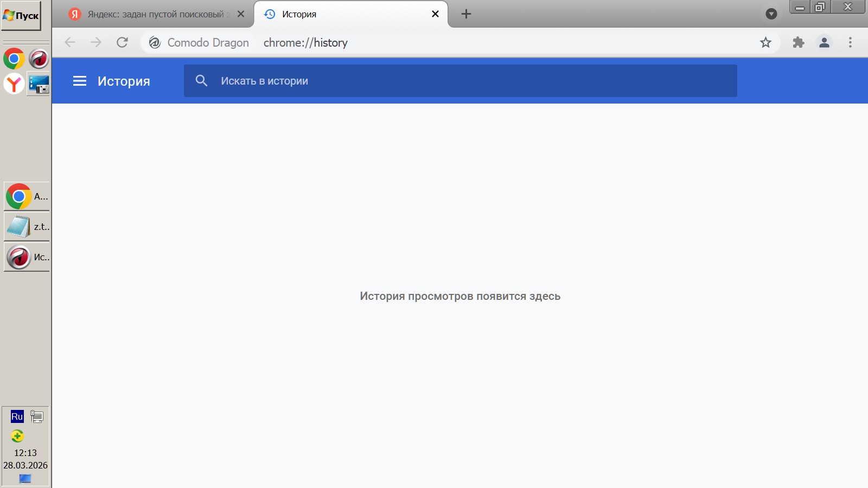The image size is (868, 488).
Task: Go forward with the browser forward arrow
Action: 96,42
